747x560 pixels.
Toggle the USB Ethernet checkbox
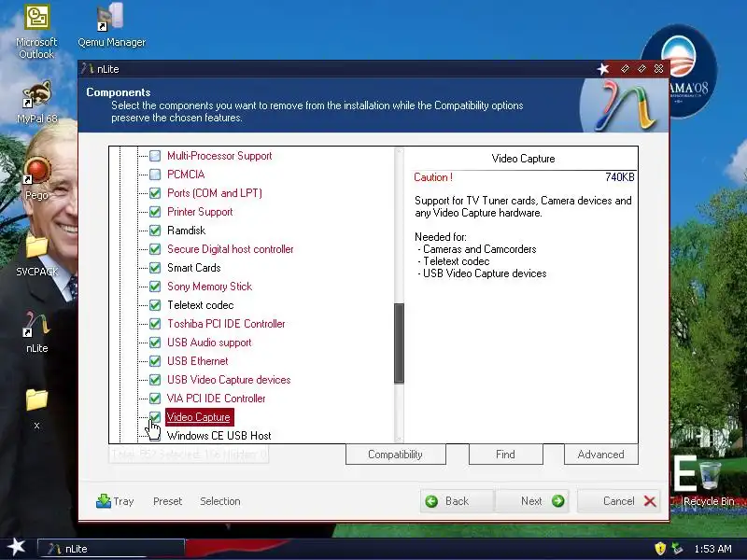tap(155, 361)
